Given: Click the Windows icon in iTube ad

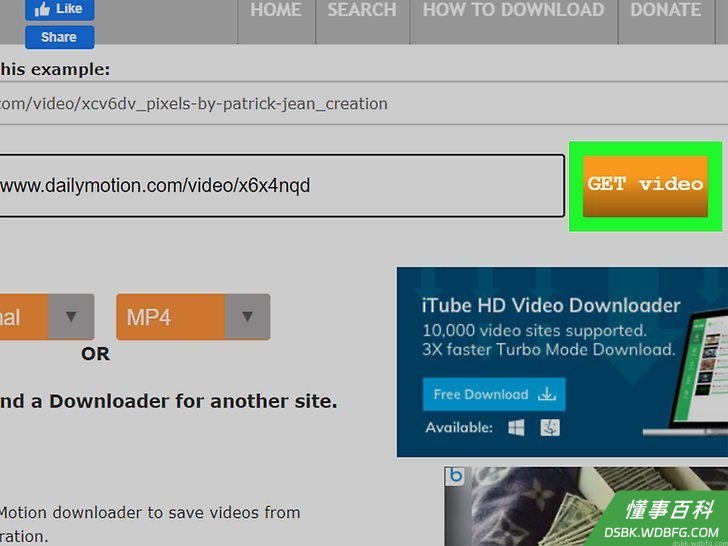Looking at the screenshot, I should 516,428.
